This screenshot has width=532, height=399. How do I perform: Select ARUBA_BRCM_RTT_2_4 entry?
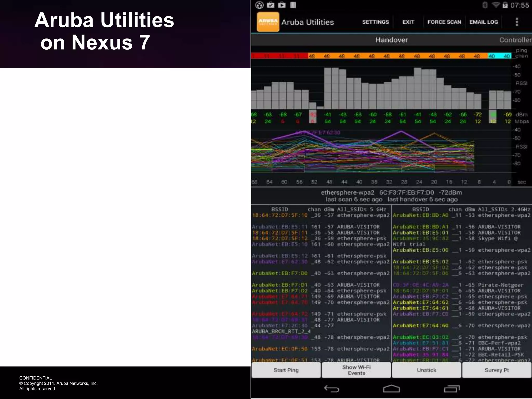[x=281, y=331]
